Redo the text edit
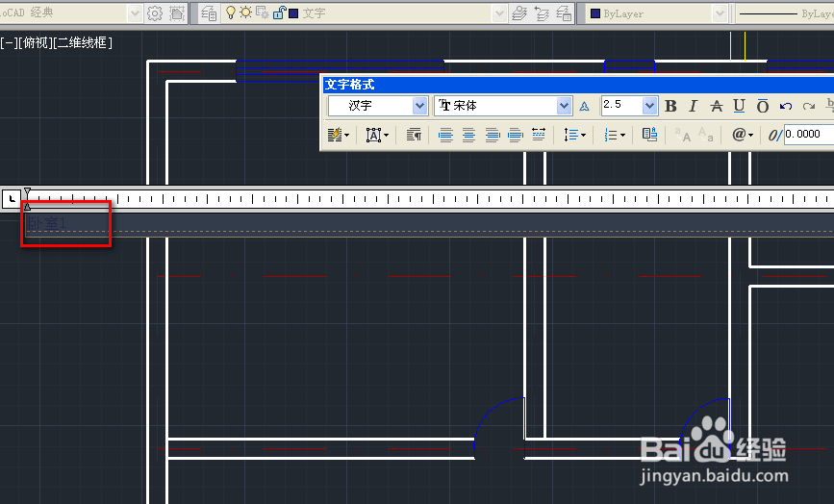The image size is (834, 504). (x=809, y=106)
